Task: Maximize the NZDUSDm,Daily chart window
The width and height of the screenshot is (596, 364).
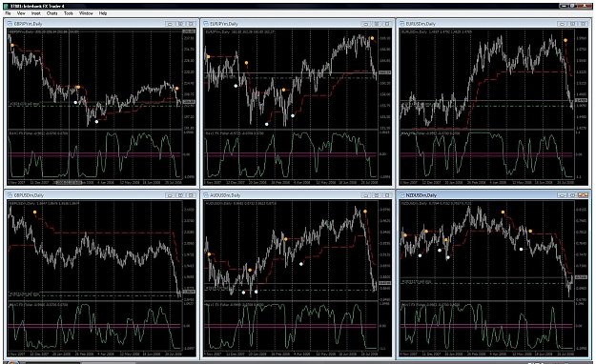Action: pos(572,195)
